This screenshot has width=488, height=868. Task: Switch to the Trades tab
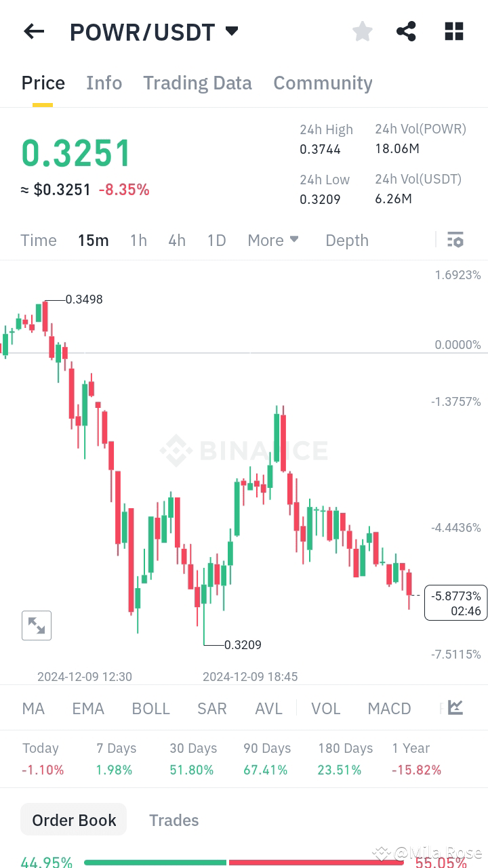click(x=174, y=820)
